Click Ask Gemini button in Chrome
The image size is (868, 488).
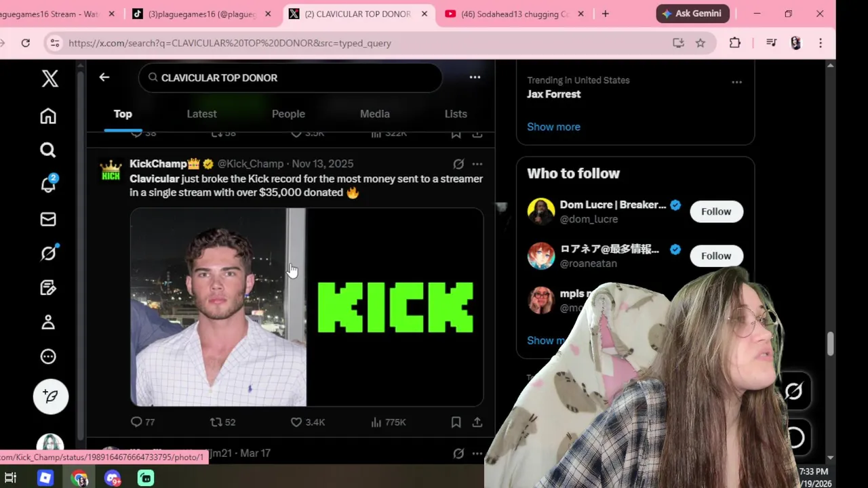tap(693, 14)
